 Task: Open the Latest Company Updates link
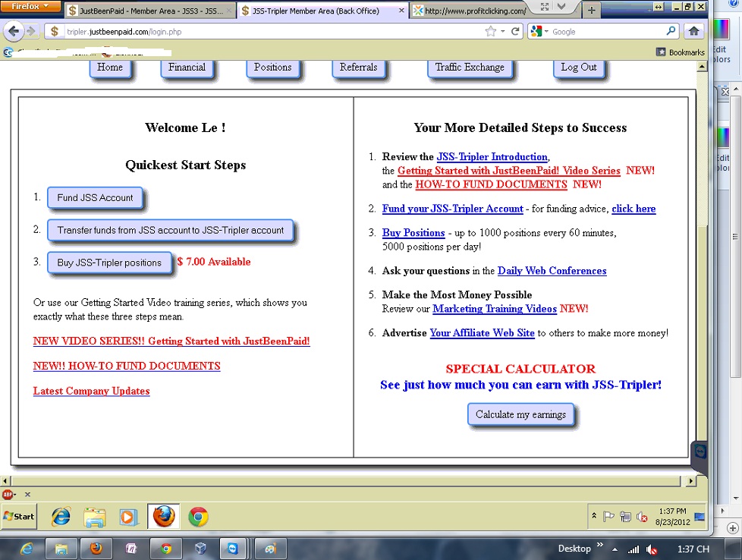click(x=91, y=391)
